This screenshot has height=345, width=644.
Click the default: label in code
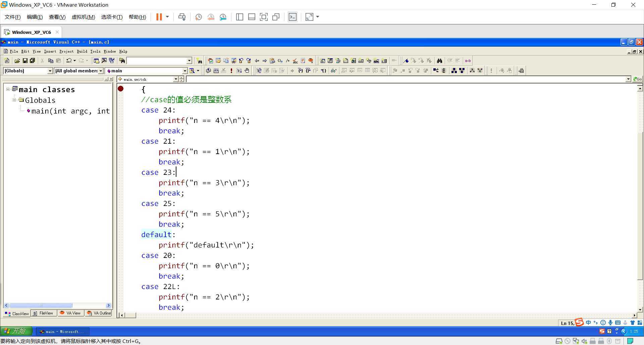click(158, 234)
